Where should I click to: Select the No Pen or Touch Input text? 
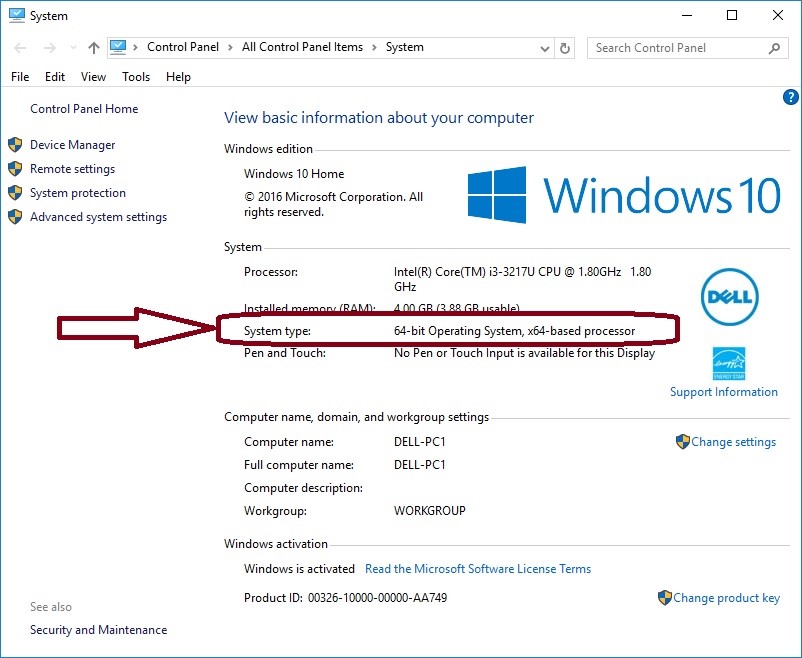524,353
